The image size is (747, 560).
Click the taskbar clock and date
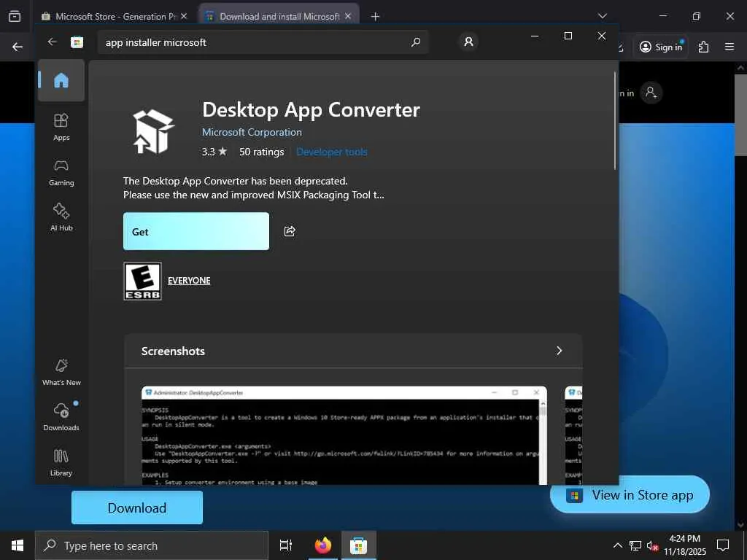coord(684,545)
